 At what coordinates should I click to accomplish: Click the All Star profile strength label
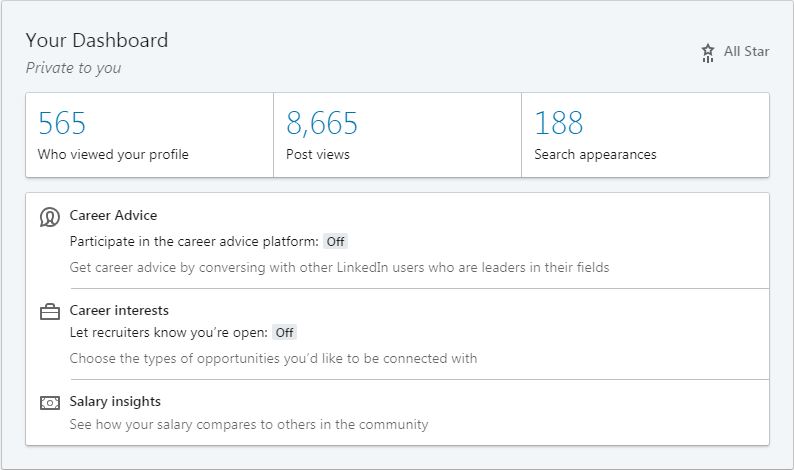[x=746, y=52]
